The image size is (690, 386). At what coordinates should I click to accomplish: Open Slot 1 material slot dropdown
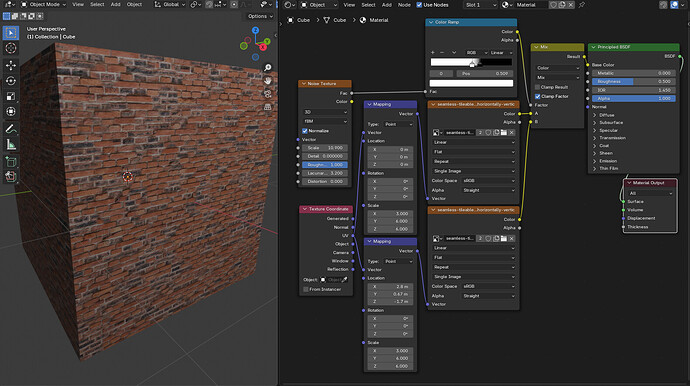(481, 5)
